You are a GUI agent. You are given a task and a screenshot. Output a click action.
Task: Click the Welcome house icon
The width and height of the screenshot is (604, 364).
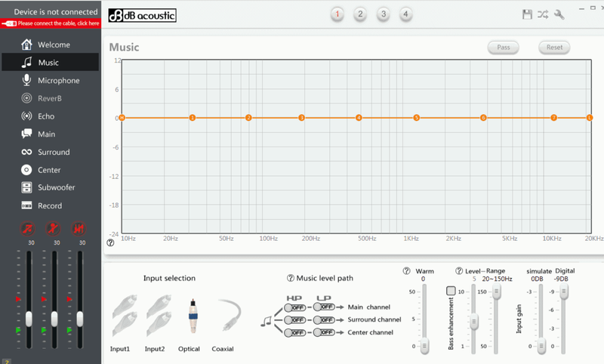click(x=26, y=45)
